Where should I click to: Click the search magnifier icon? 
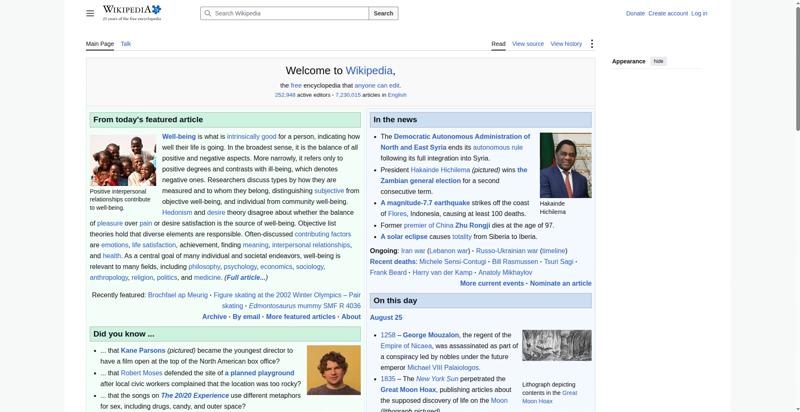point(207,13)
